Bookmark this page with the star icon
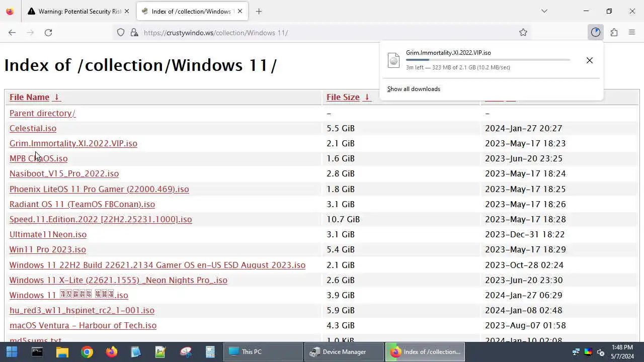644x362 pixels. point(523,32)
